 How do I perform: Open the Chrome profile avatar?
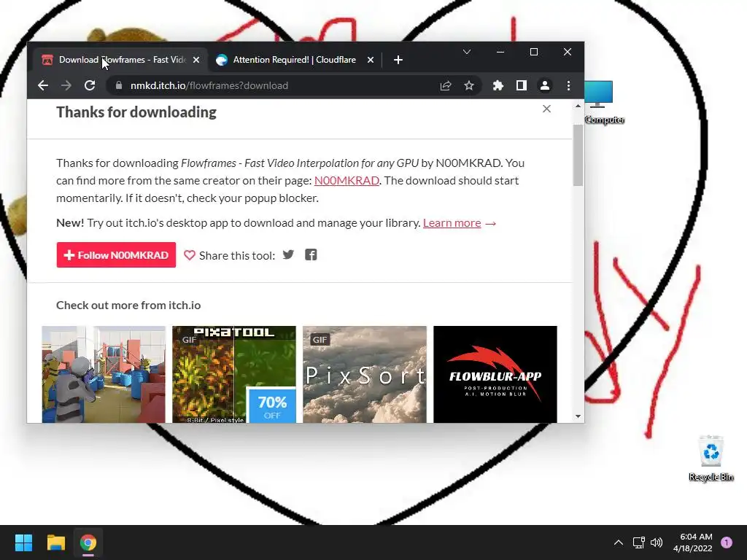tap(544, 85)
